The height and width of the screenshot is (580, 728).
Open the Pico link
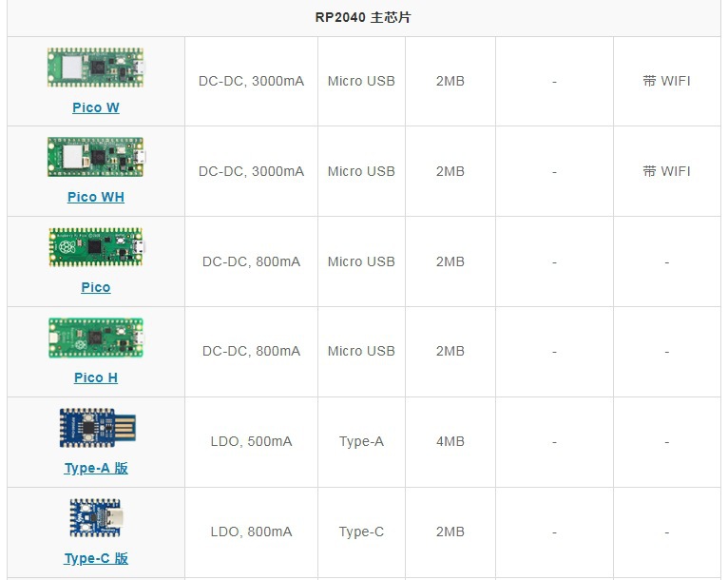(96, 287)
